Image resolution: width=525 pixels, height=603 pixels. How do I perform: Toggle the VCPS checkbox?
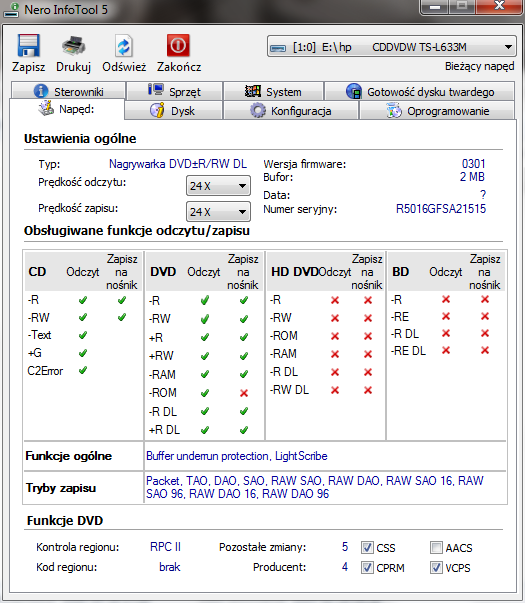(x=436, y=567)
